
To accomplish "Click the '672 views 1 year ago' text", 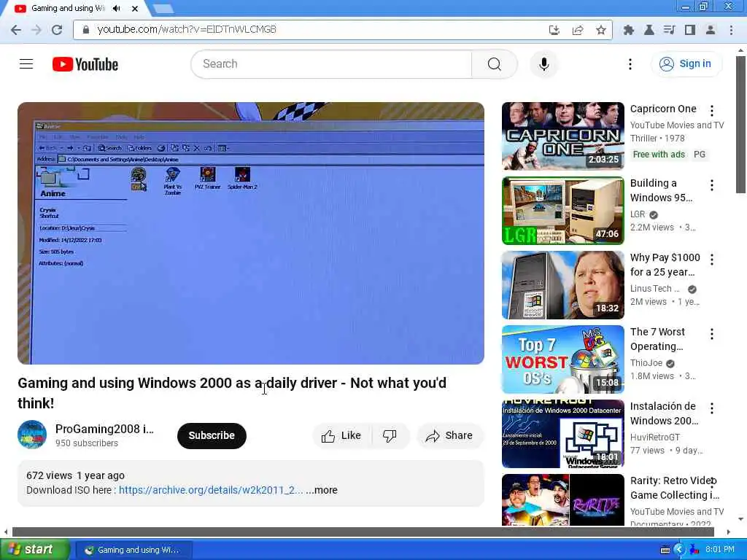I will point(75,475).
